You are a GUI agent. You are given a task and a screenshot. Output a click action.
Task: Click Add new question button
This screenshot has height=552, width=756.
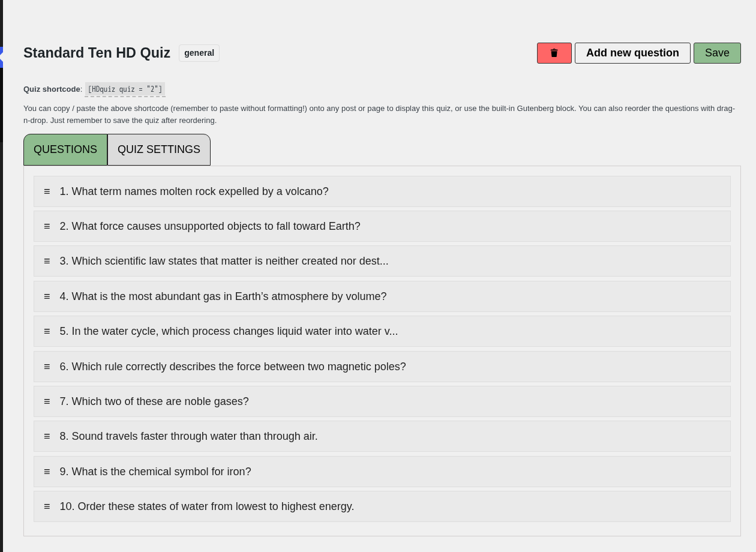click(632, 53)
